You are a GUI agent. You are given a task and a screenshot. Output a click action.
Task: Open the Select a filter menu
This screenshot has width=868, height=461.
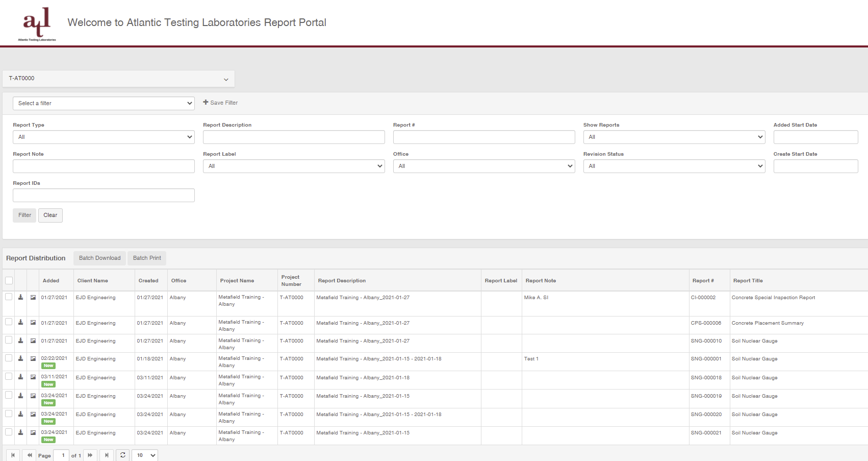(x=104, y=103)
